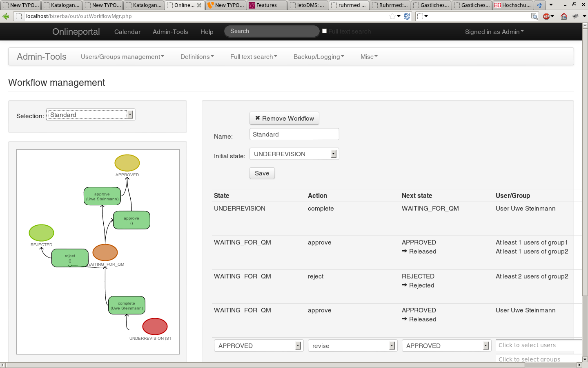Reload the page with the refresh icon
The image size is (588, 368).
tap(407, 16)
